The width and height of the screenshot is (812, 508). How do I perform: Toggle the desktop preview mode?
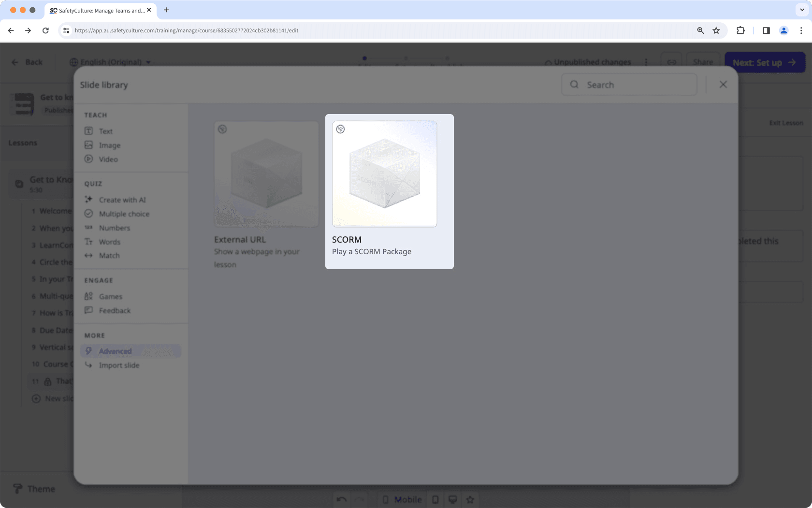[452, 499]
